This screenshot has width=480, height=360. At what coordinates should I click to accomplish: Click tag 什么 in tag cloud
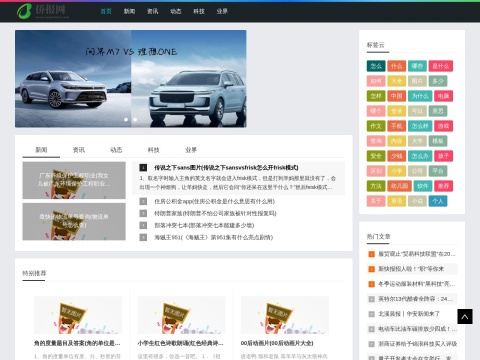click(x=396, y=66)
